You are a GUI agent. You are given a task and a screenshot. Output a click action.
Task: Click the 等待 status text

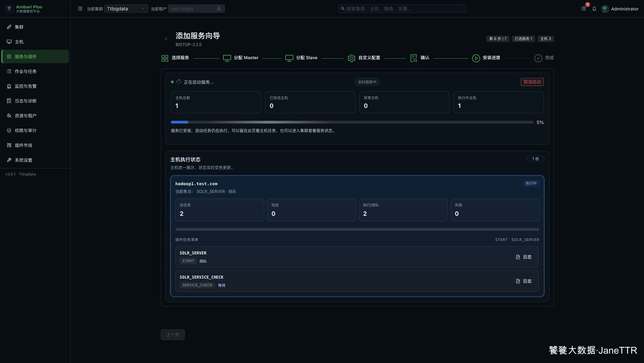[x=221, y=285]
